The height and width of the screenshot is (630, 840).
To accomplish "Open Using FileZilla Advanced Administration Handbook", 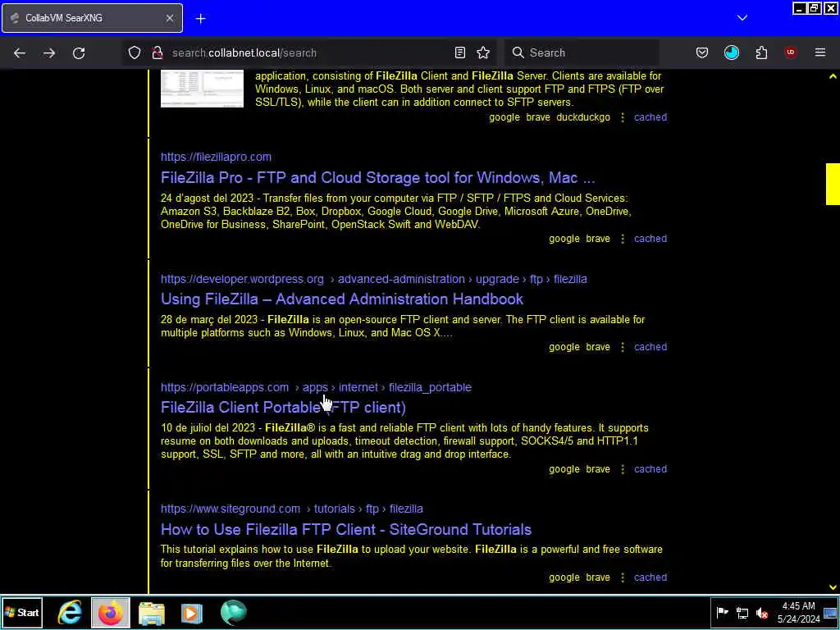I will [342, 299].
